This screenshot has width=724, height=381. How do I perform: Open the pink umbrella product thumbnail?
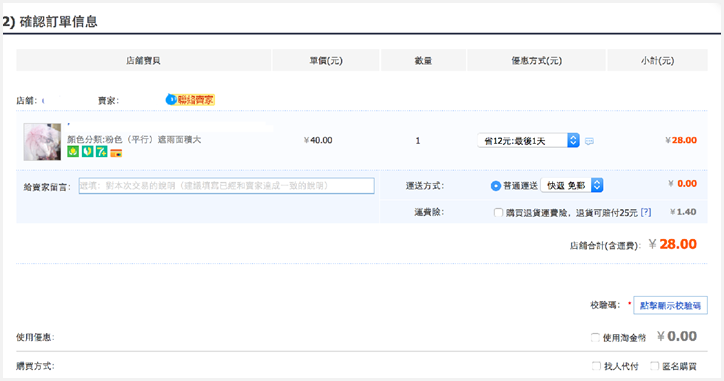42,141
